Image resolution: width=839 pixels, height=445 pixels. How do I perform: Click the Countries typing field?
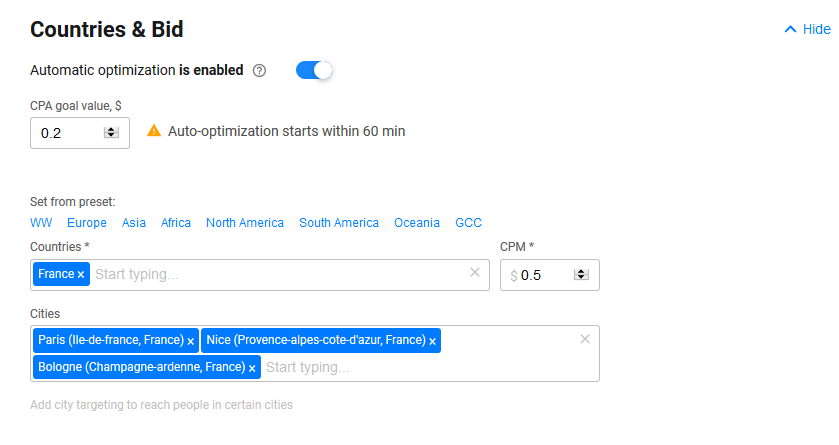click(x=270, y=274)
